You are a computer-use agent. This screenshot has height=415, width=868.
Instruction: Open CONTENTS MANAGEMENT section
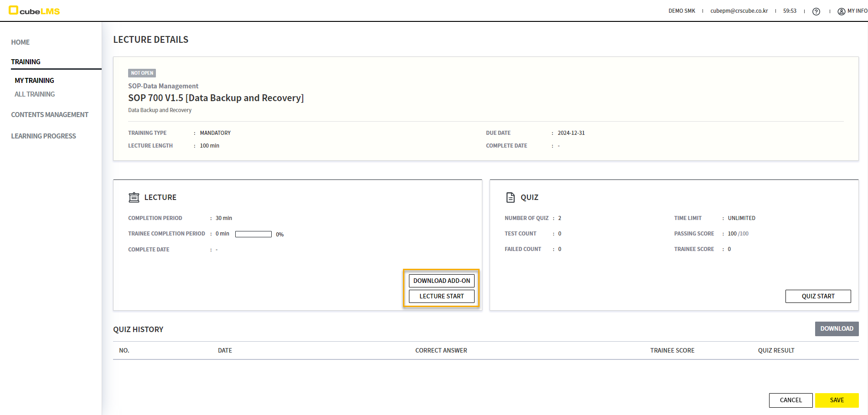pos(50,115)
